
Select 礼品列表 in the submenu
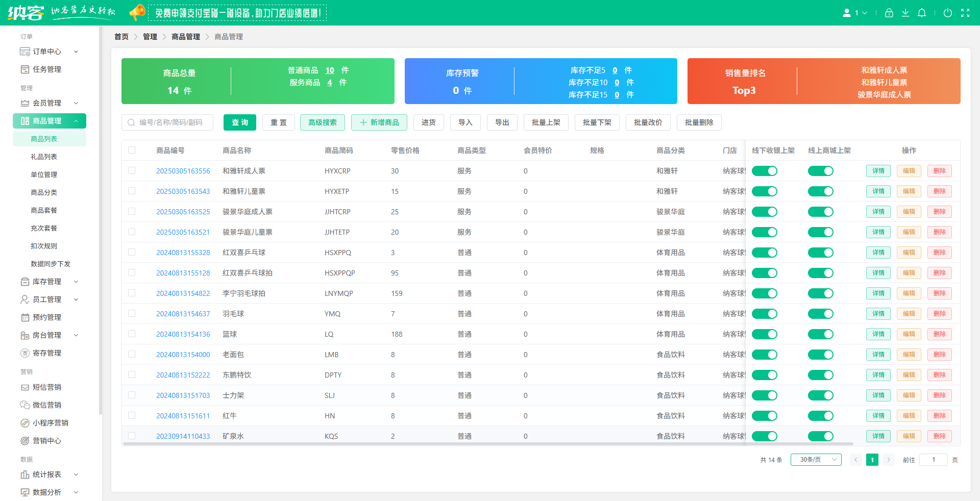[44, 157]
